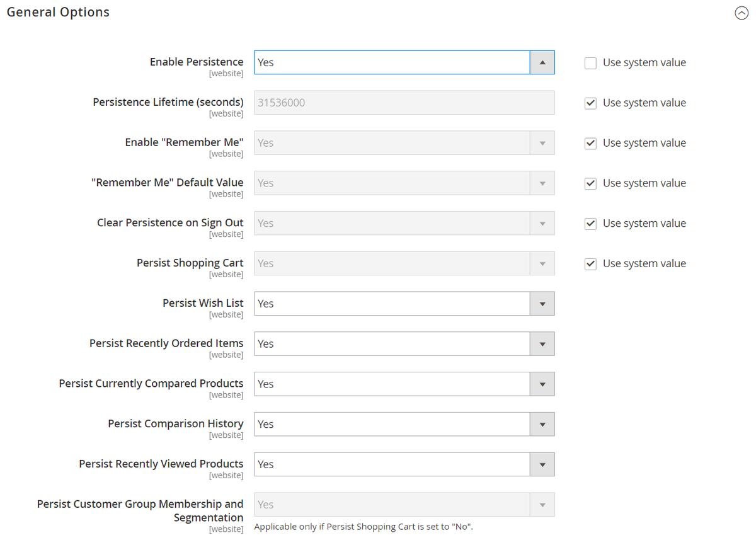Uncheck Use system value for Persistence Lifetime
Screen dimensions: 756x545
click(590, 103)
